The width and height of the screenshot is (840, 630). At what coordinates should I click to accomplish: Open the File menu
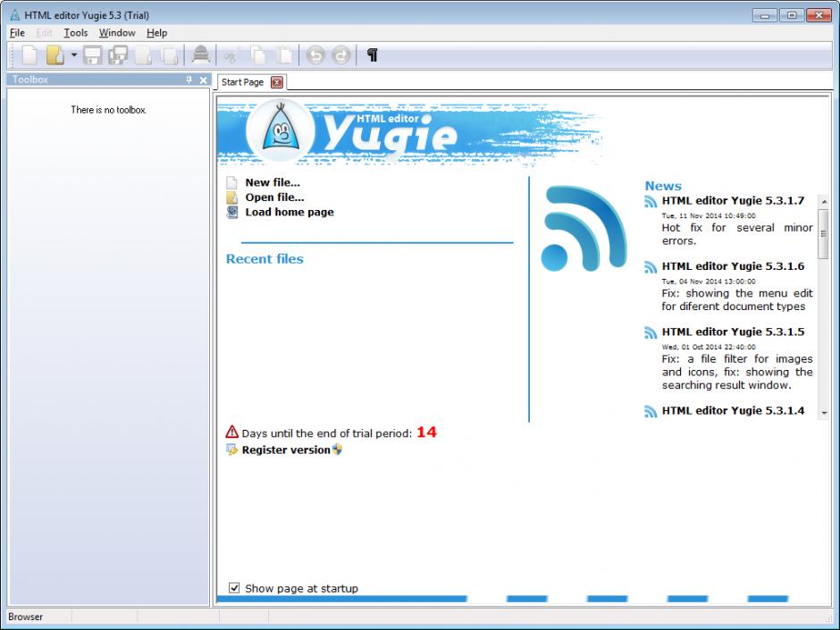click(x=17, y=33)
